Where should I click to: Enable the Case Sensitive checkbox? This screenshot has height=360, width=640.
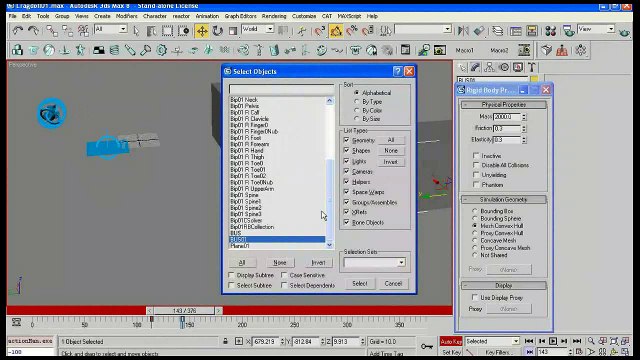point(284,275)
